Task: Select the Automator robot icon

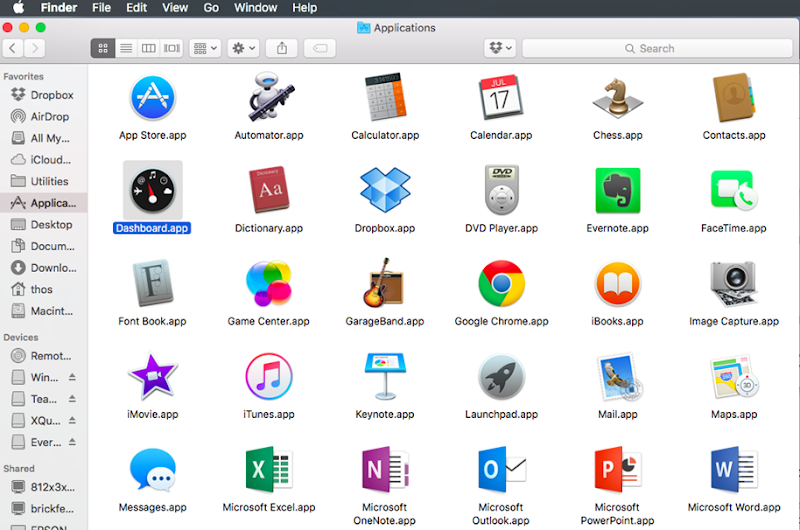Action: click(x=270, y=96)
